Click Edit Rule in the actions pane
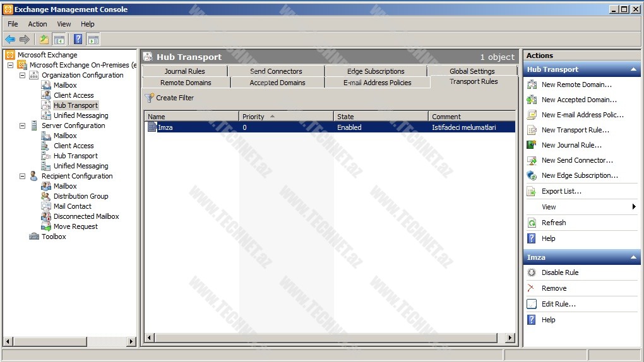644x362 pixels. point(558,304)
